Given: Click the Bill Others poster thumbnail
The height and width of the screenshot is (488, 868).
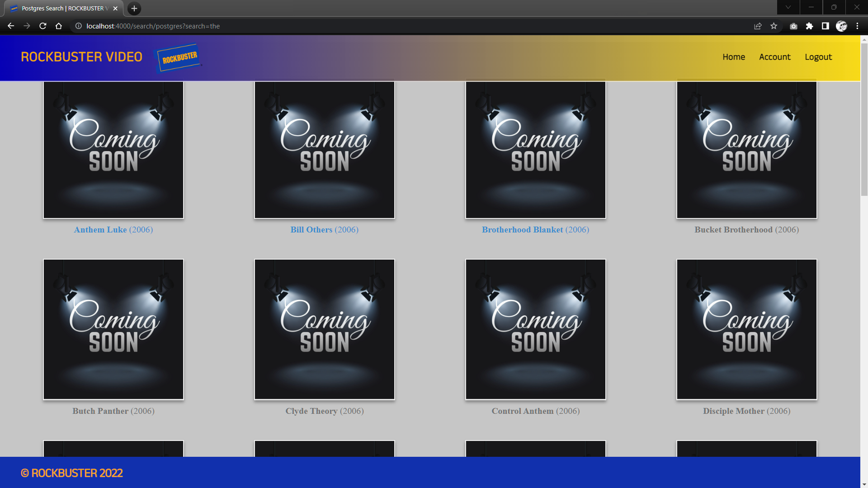Looking at the screenshot, I should point(325,150).
